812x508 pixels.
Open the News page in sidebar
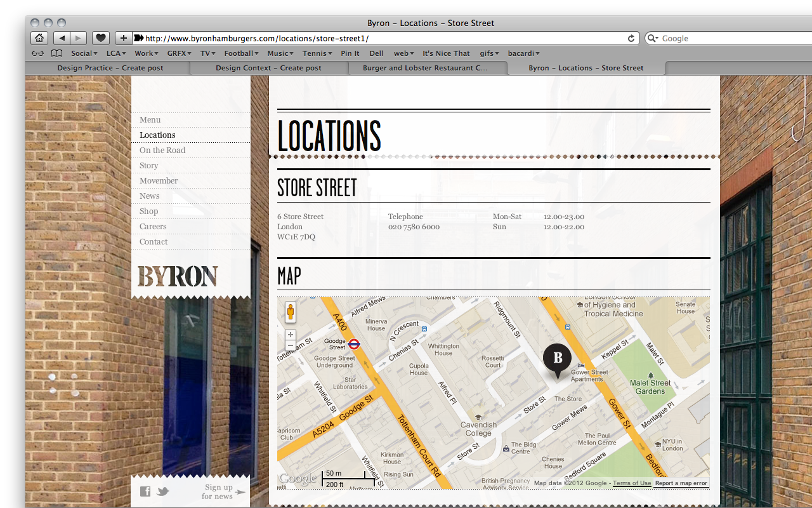pos(150,196)
